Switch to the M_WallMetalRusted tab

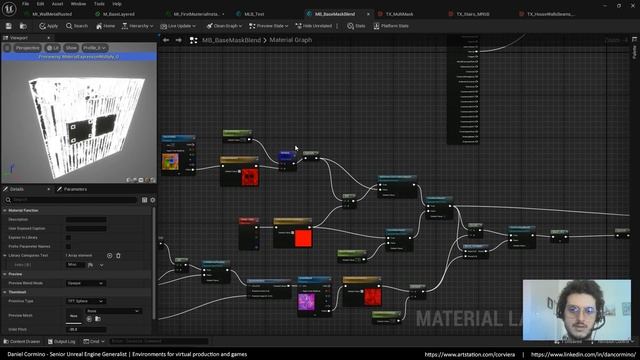[52, 14]
